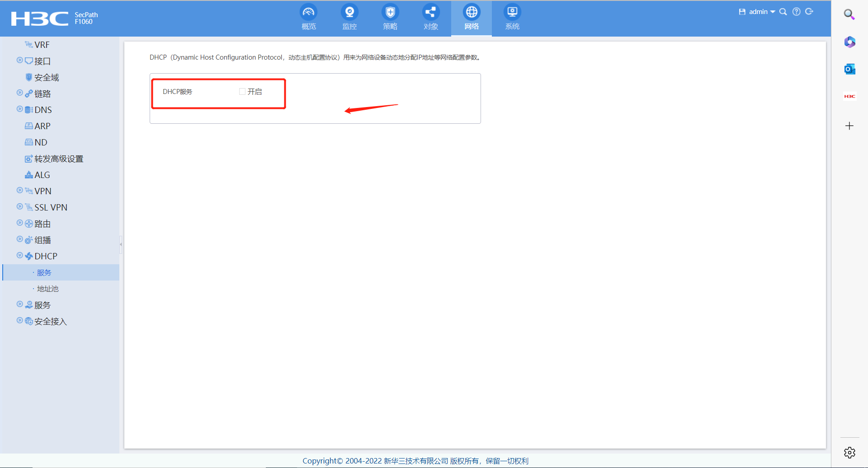Expand the DNS tree node

[19, 109]
